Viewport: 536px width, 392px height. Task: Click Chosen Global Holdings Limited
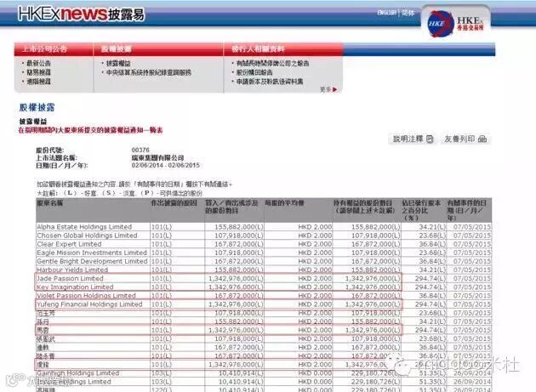click(x=87, y=236)
